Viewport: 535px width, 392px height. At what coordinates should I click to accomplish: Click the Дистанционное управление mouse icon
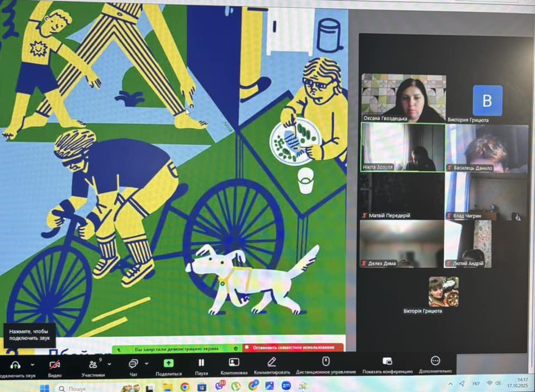click(326, 361)
